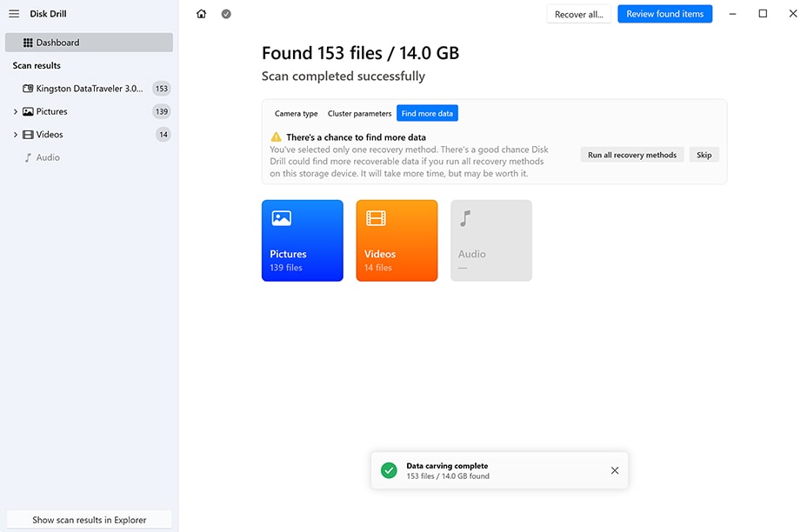This screenshot has height=532, width=807.
Task: Switch to the Camera type tab
Action: (x=297, y=114)
